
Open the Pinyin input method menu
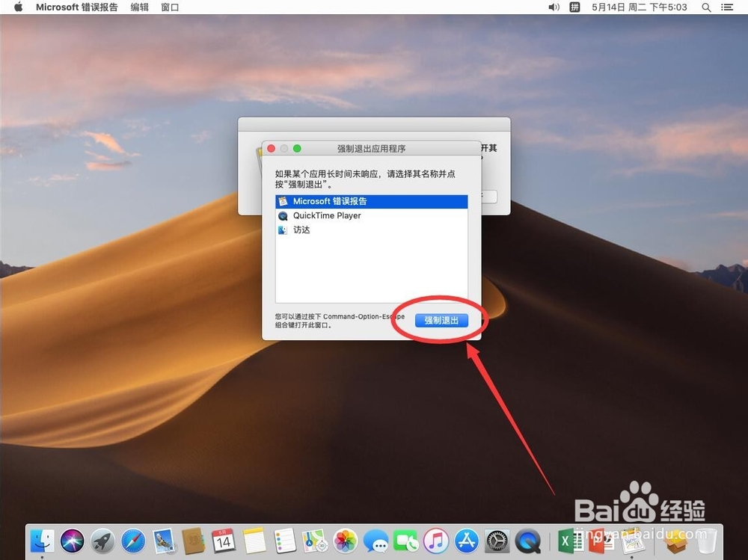coord(574,7)
